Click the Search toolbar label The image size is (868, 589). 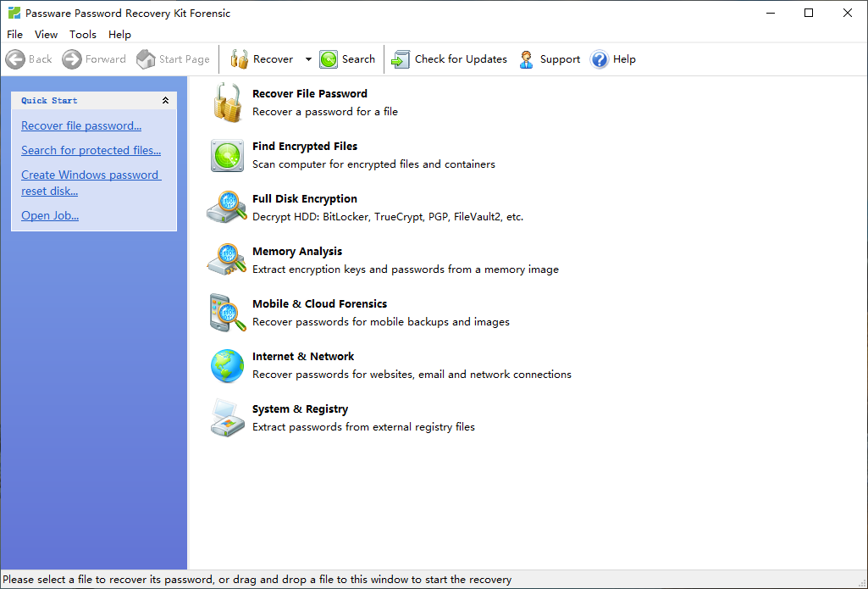(x=358, y=59)
